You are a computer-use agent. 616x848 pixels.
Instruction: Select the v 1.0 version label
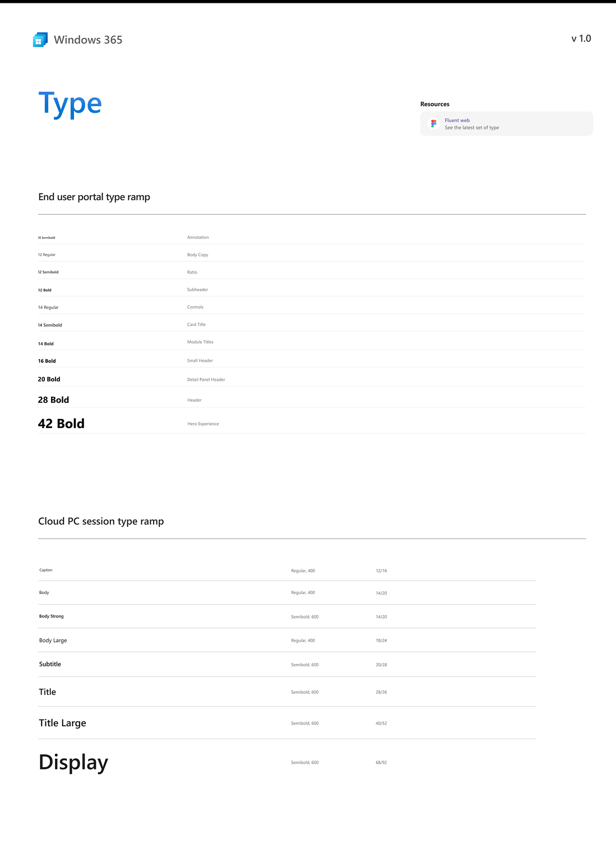581,39
